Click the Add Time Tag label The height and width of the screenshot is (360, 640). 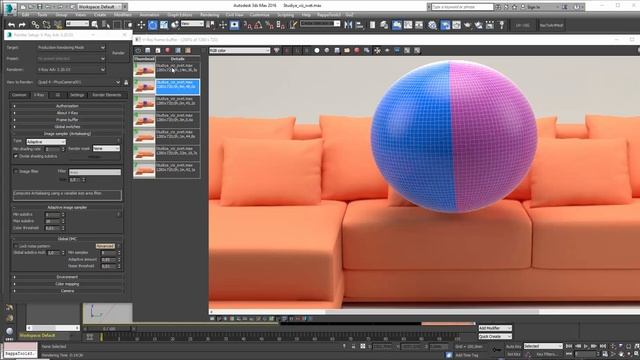(467, 355)
